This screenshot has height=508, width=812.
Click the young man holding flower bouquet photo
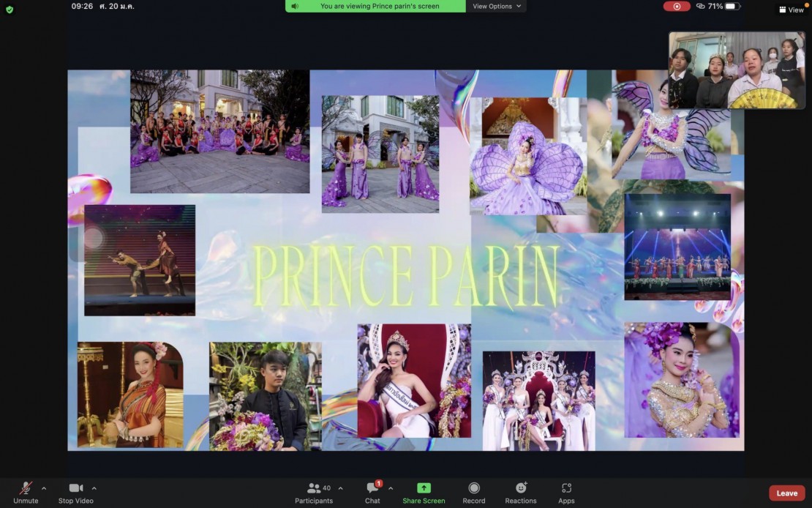tap(265, 396)
